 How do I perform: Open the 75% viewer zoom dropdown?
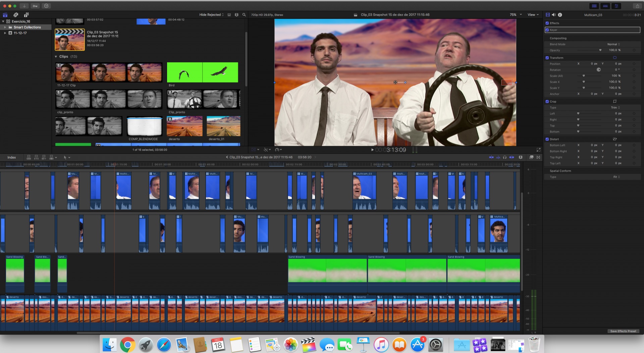pyautogui.click(x=516, y=15)
